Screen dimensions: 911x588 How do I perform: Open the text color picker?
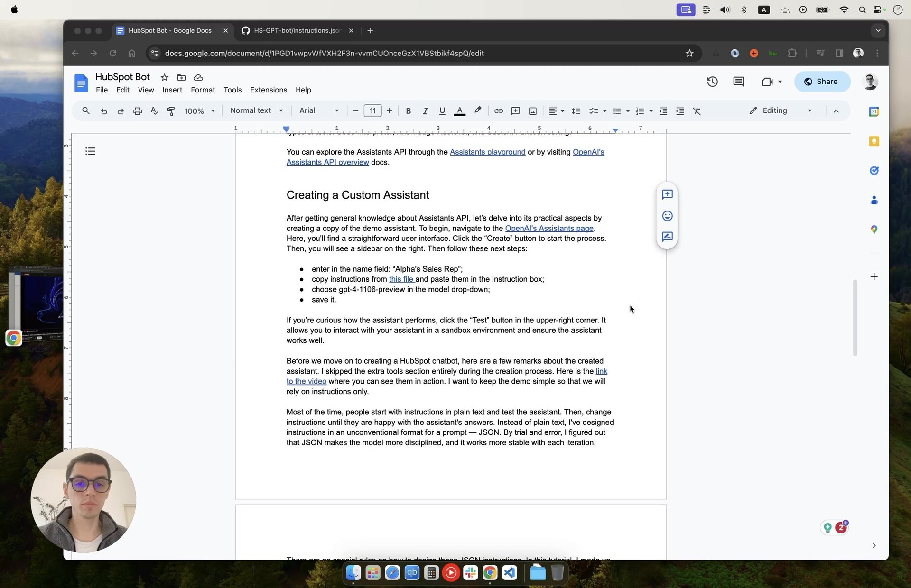(x=459, y=111)
